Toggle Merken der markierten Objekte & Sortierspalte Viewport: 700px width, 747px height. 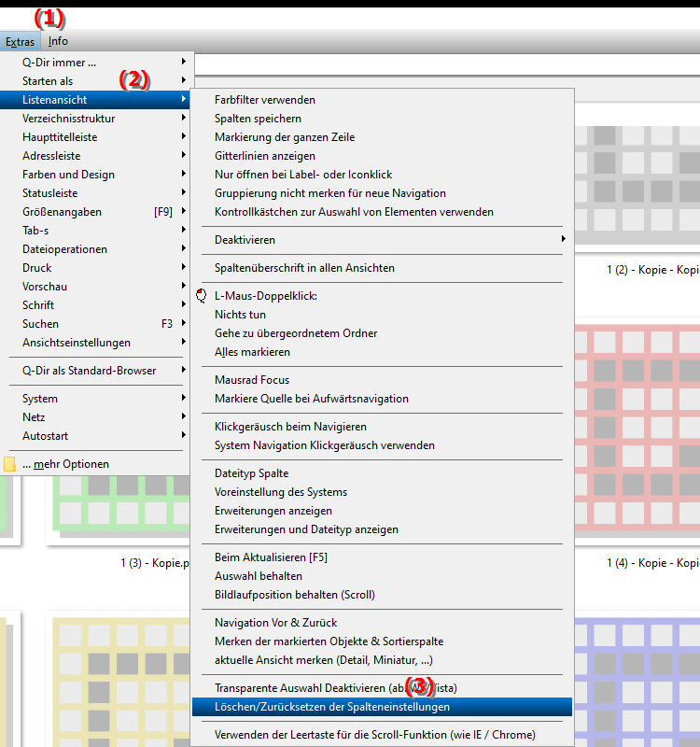[x=382, y=641]
